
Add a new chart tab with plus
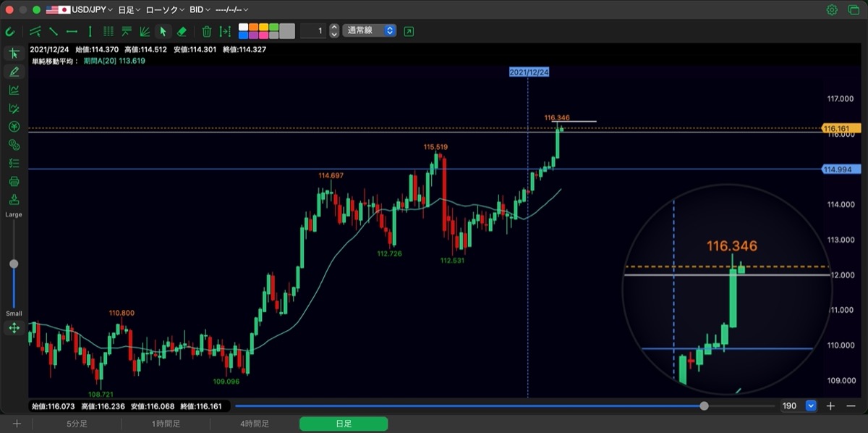point(17,424)
